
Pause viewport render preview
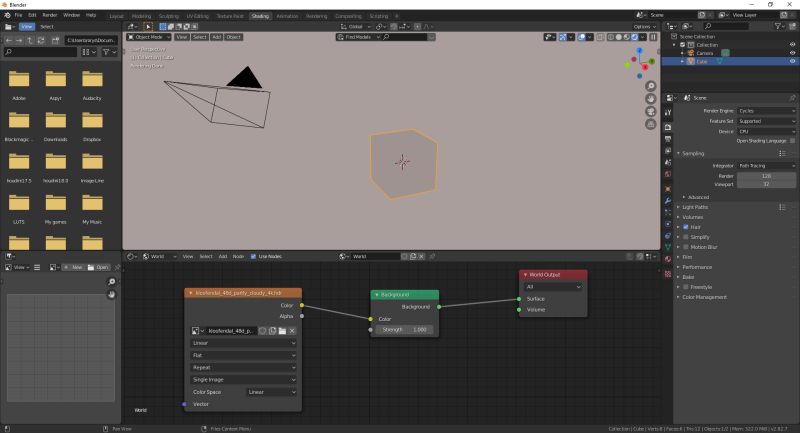[653, 37]
